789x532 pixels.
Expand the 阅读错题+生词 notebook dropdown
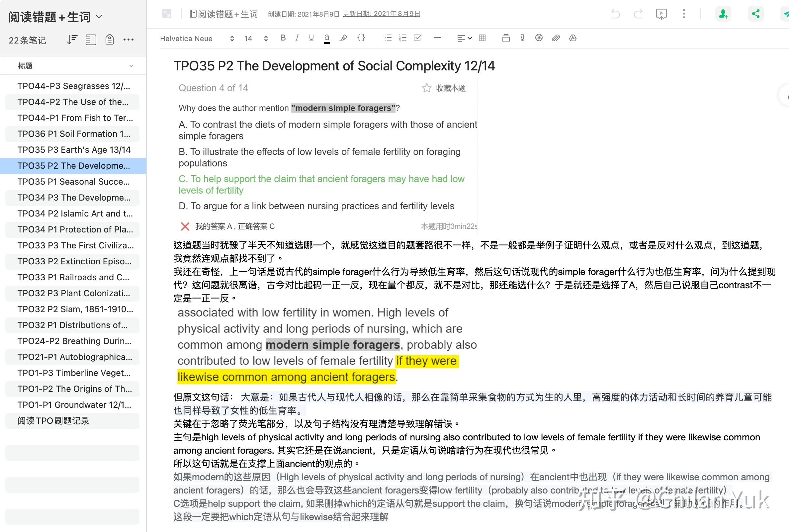(x=99, y=17)
